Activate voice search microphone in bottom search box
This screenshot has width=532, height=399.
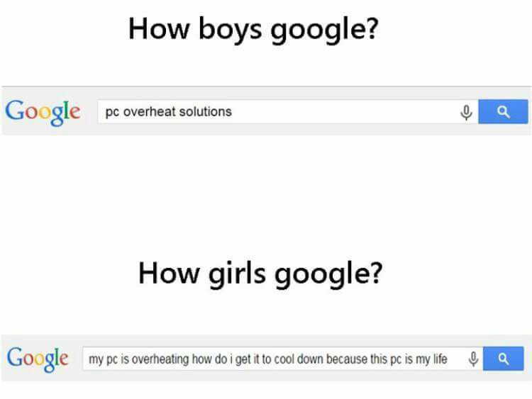point(474,359)
